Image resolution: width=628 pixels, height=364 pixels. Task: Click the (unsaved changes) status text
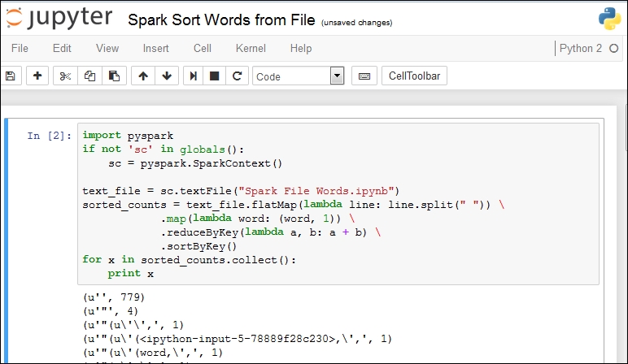pyautogui.click(x=356, y=23)
